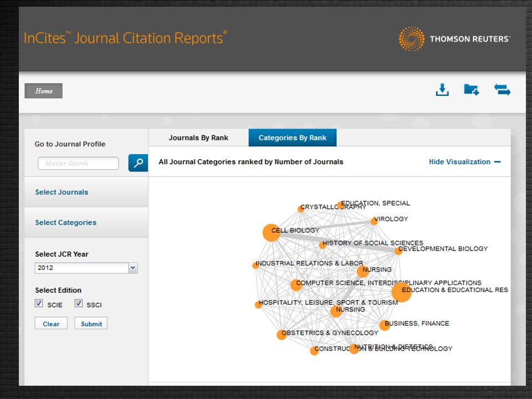
Task: Expand the Select Categories section
Action: pyautogui.click(x=86, y=223)
